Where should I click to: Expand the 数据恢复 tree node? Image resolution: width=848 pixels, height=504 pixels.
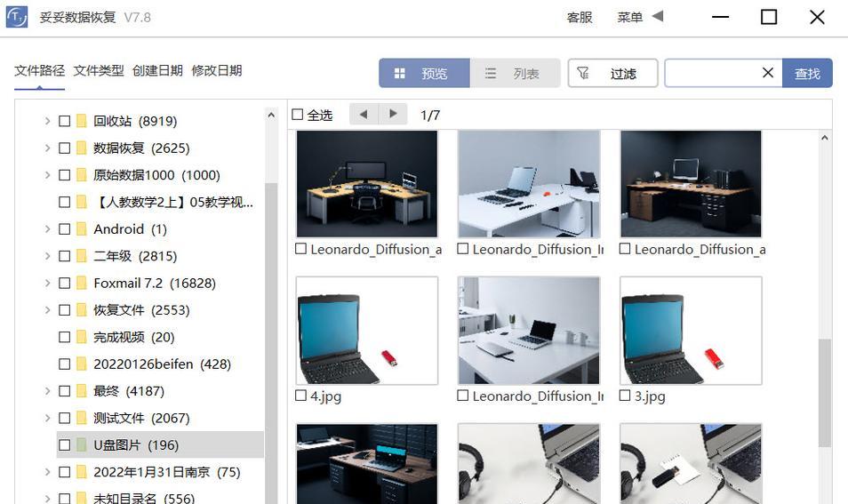(47, 148)
